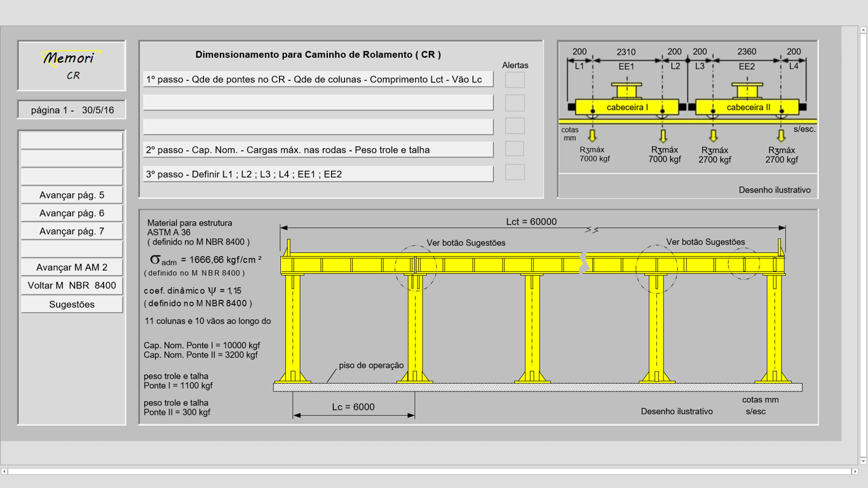Select the 1º passo row about pontes no CR
The height and width of the screenshot is (488, 868).
point(318,79)
